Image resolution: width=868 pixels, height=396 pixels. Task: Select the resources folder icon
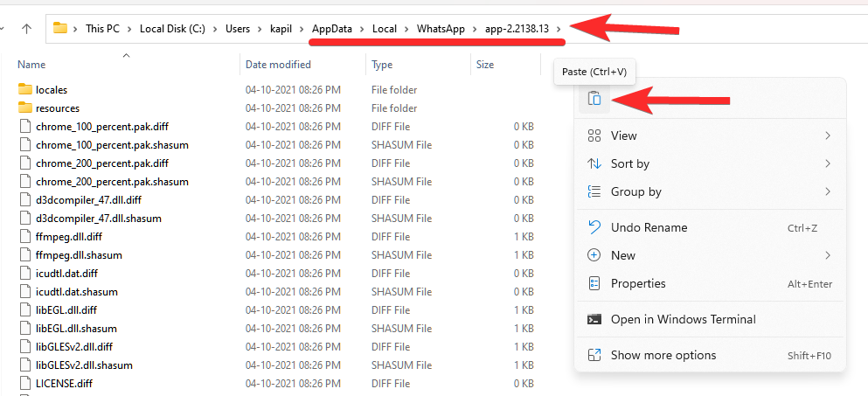click(x=24, y=108)
